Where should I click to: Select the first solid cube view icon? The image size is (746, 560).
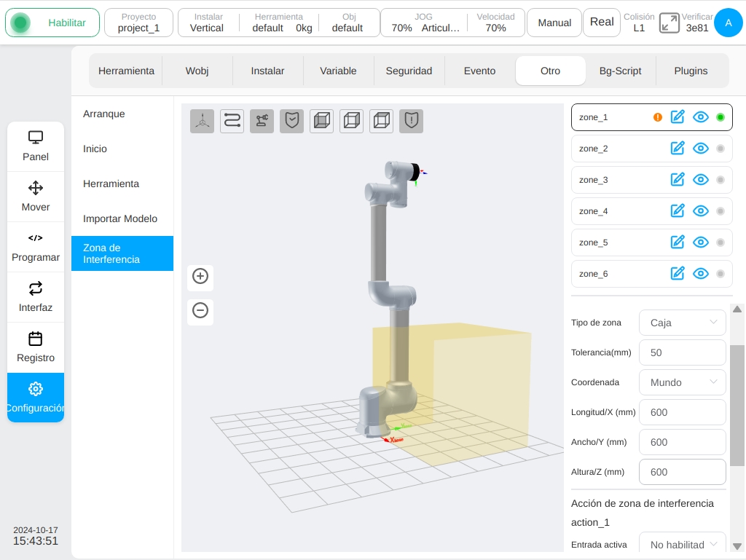(321, 121)
